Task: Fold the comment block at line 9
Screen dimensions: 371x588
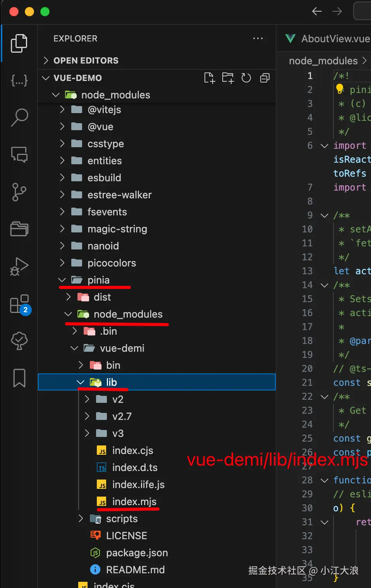Action: pos(325,215)
